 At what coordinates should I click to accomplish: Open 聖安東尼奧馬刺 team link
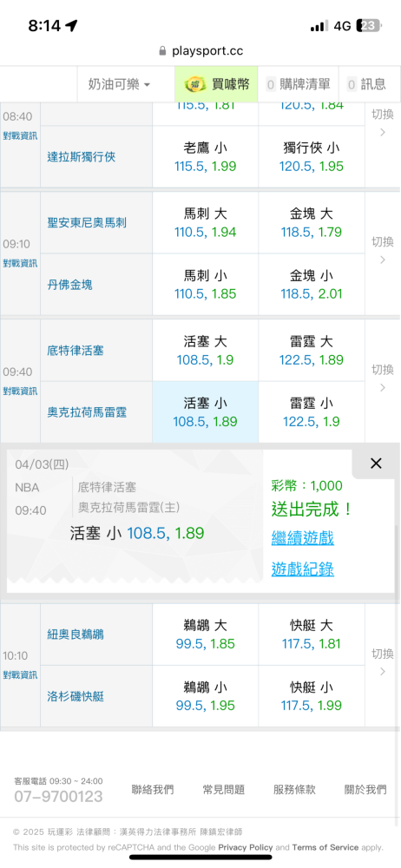pyautogui.click(x=87, y=222)
